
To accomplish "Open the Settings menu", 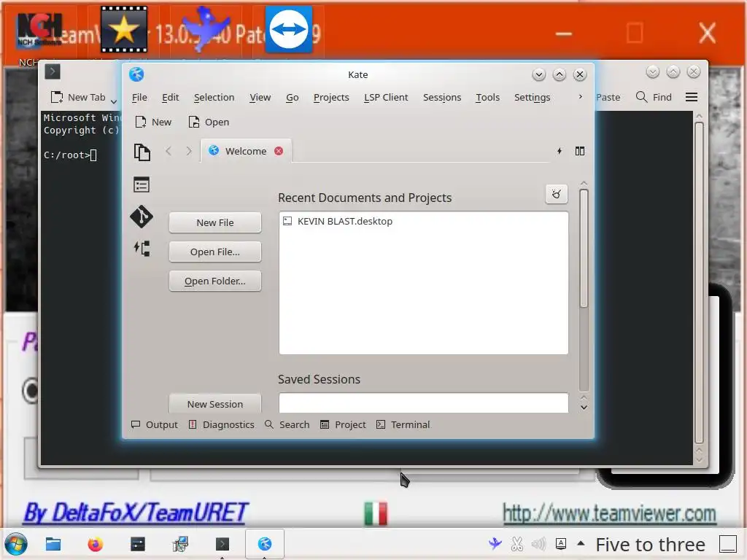I will point(532,97).
